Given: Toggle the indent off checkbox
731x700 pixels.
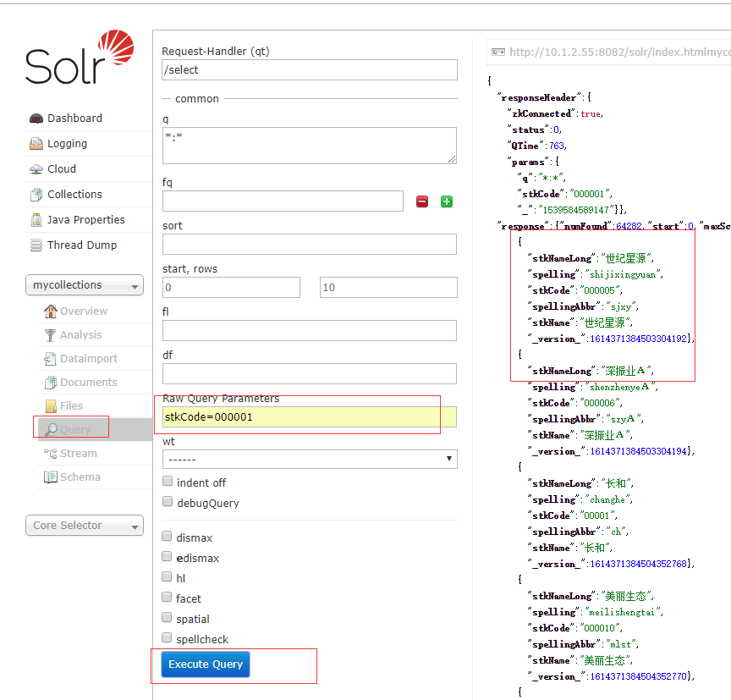Looking at the screenshot, I should pos(168,482).
